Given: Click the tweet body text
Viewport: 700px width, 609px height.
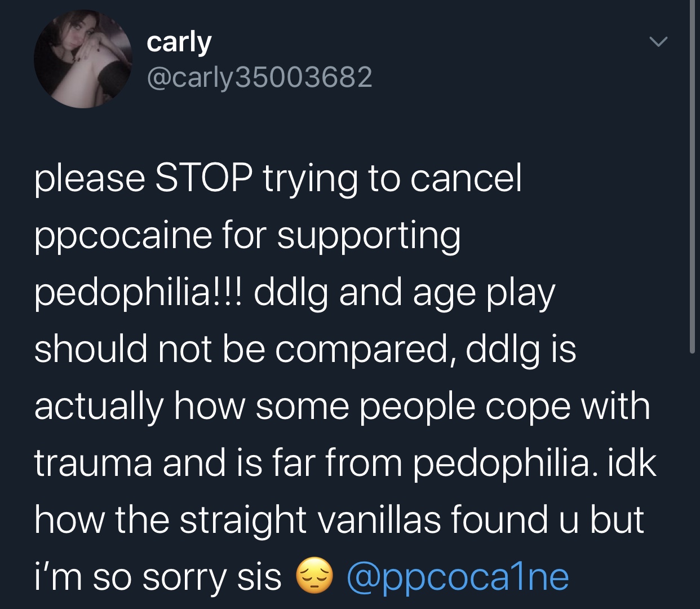Looking at the screenshot, I should click(345, 378).
